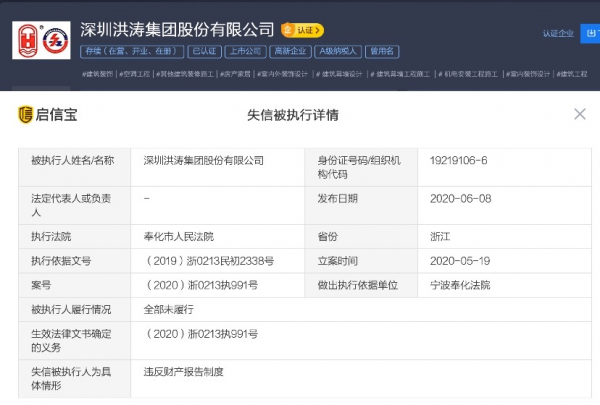600x405 pixels.
Task: Click the value 违反财产报告制度
Action: pos(184,372)
